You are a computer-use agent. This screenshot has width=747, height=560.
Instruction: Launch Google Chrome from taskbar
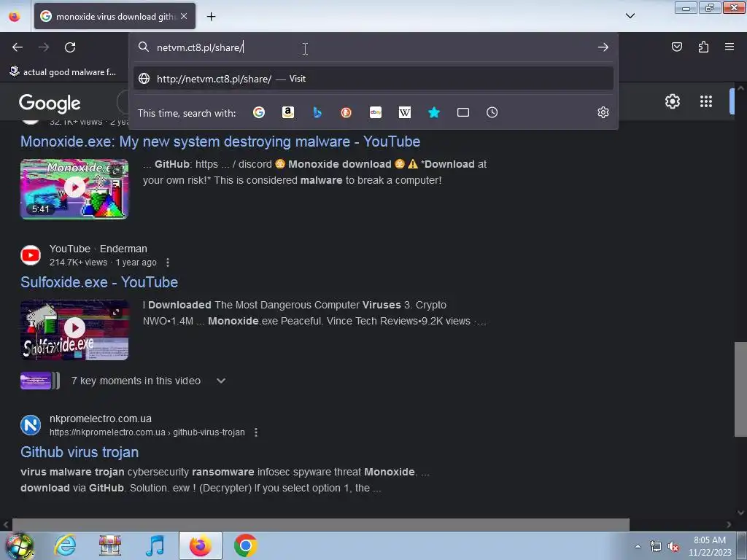pos(245,545)
